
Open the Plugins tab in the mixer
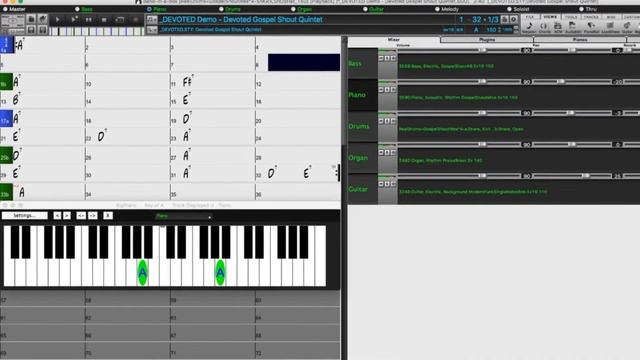(487, 40)
